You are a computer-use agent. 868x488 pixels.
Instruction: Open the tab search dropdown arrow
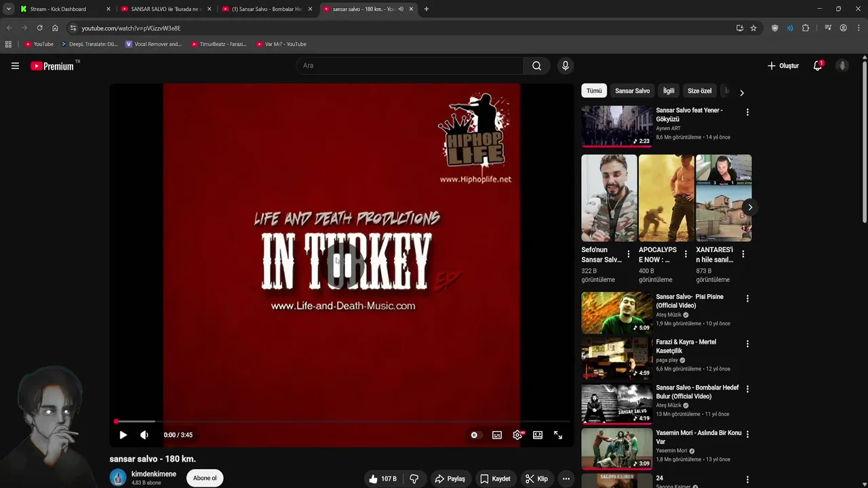[x=8, y=9]
